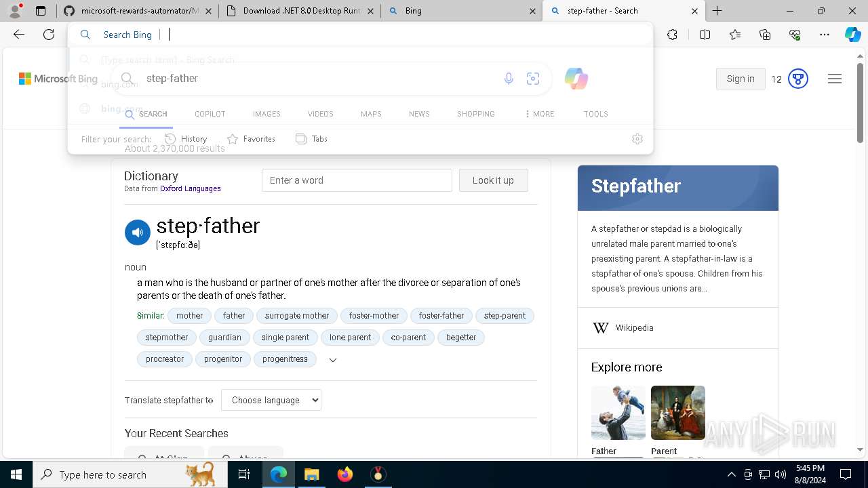868x488 pixels.
Task: Select the similar word co-parent
Action: [408, 338]
